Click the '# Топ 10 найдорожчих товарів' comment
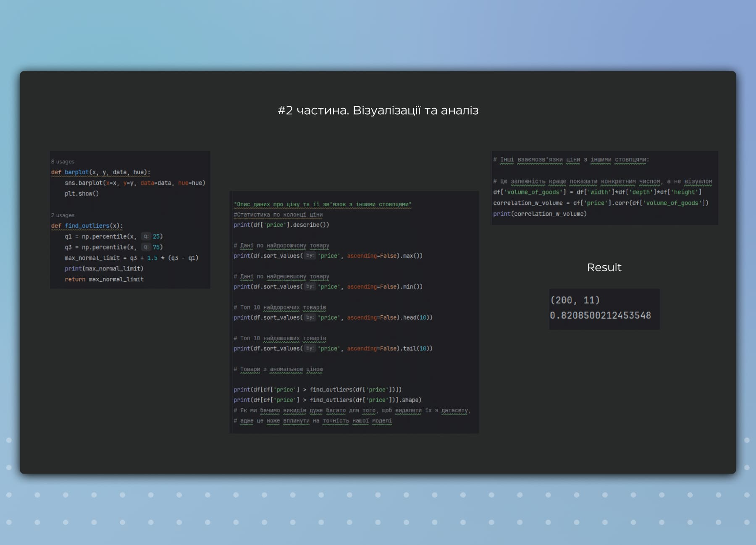Image resolution: width=756 pixels, height=545 pixels. 280,307
